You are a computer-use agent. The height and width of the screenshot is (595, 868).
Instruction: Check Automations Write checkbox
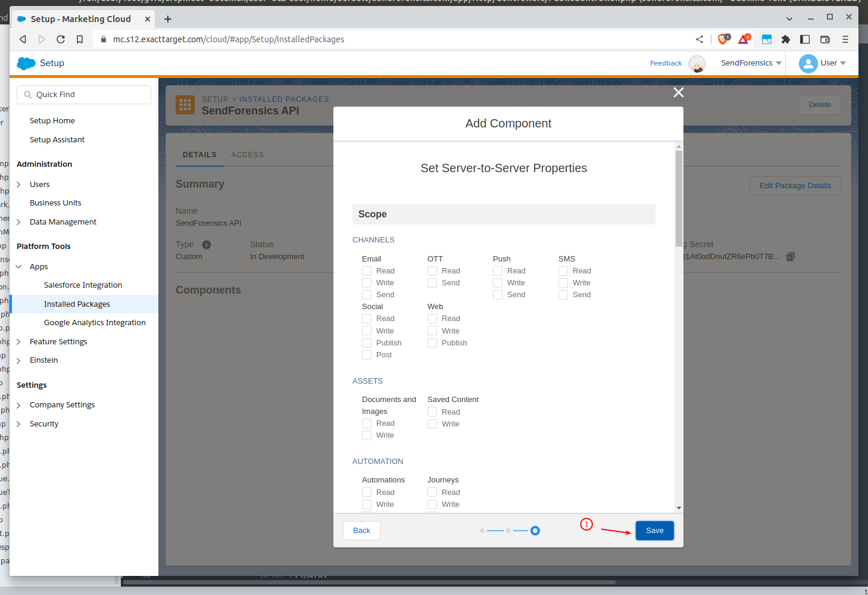tap(367, 504)
